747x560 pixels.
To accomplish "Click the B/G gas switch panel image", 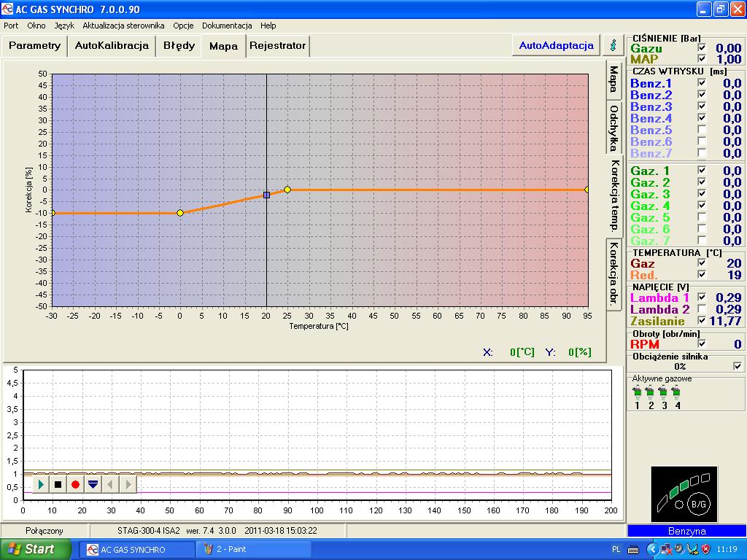I will tap(684, 494).
